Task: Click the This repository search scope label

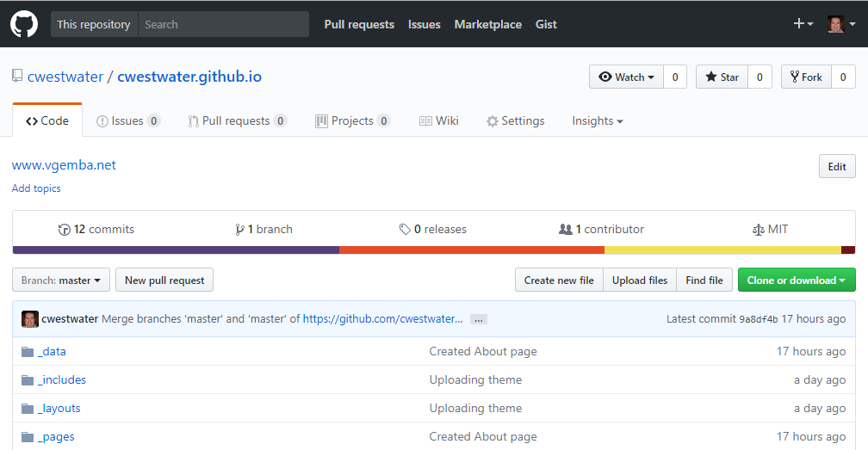Action: (94, 24)
